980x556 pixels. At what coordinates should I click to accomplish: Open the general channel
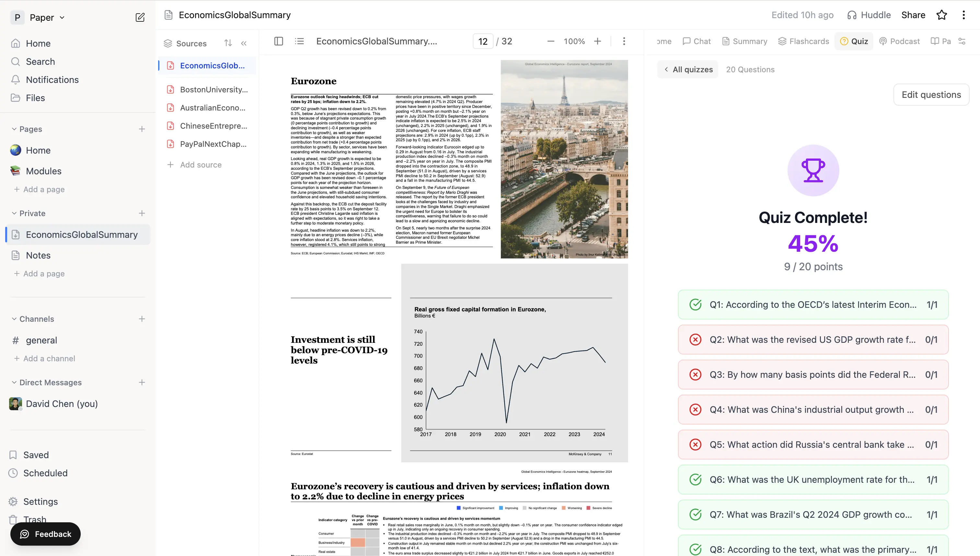coord(41,340)
